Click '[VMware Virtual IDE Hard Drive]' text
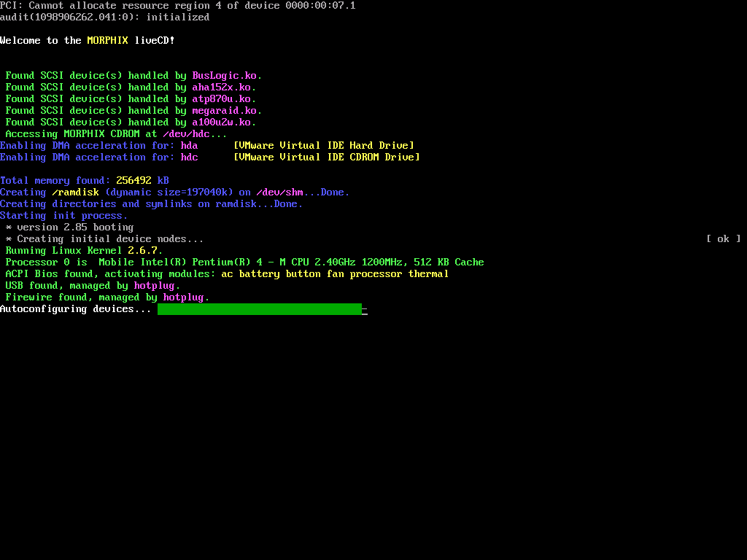The width and height of the screenshot is (747, 560). [323, 146]
